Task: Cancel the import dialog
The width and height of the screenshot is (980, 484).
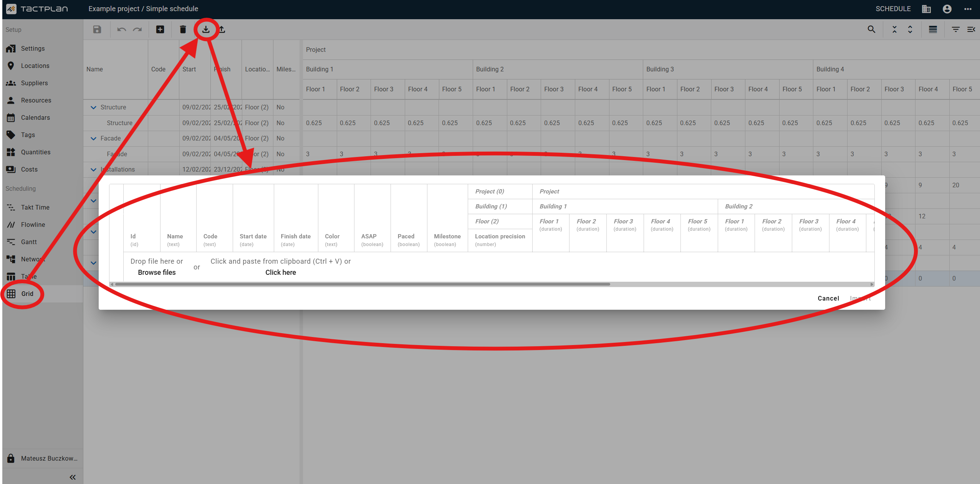Action: pos(828,298)
